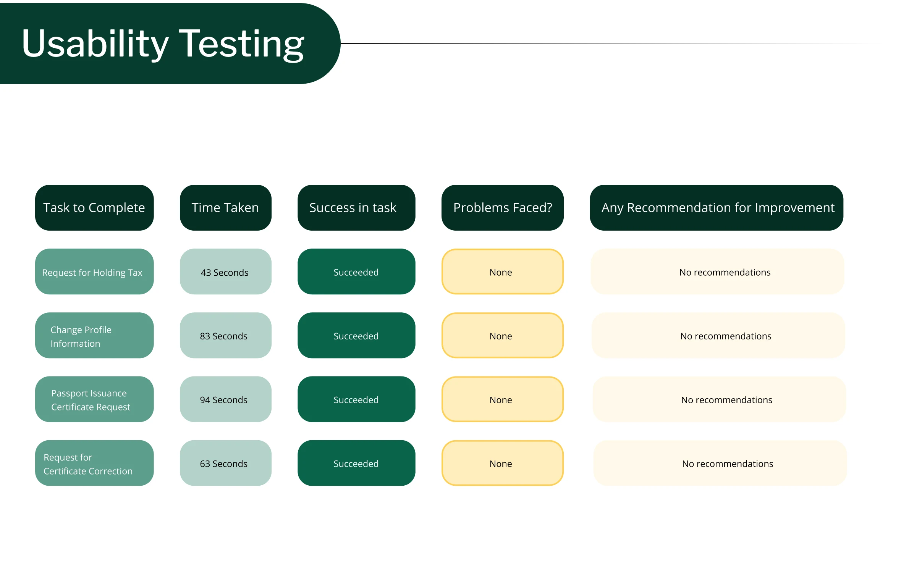Click the Problems Faced? header pill
Image resolution: width=909 pixels, height=588 pixels.
502,208
